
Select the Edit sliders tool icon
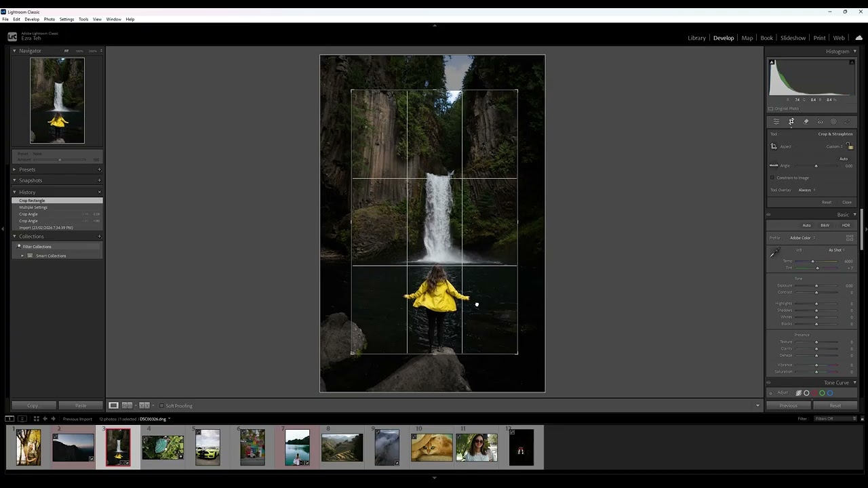click(776, 122)
